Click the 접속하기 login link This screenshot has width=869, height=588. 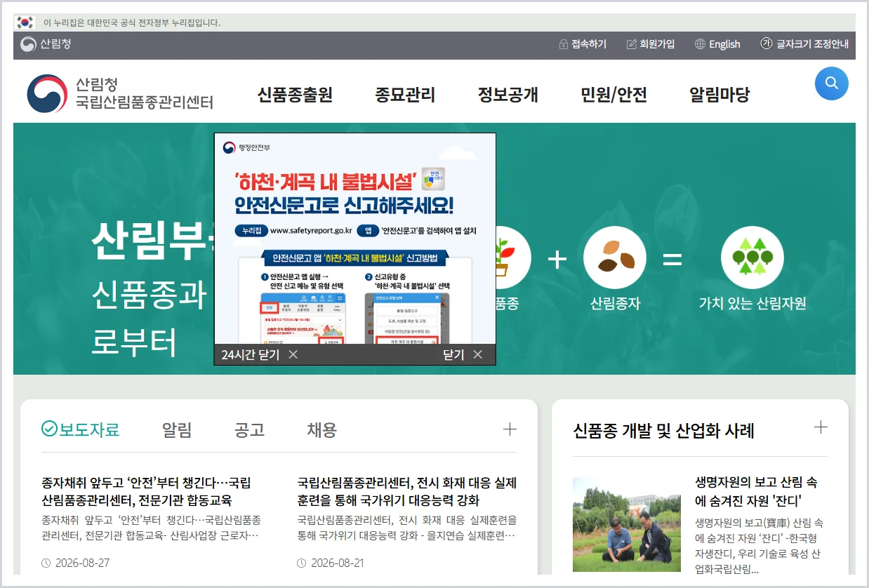[x=589, y=44]
